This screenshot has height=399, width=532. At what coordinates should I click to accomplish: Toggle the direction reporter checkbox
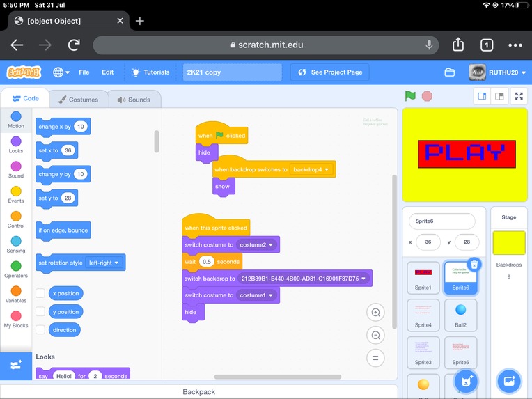click(40, 329)
